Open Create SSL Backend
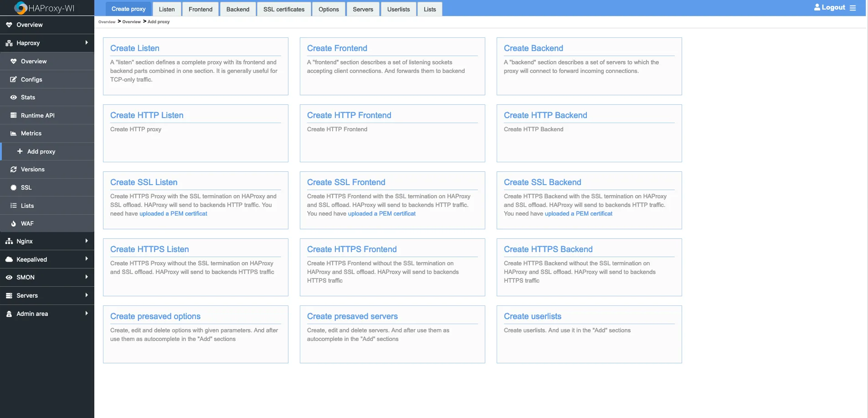 tap(543, 182)
